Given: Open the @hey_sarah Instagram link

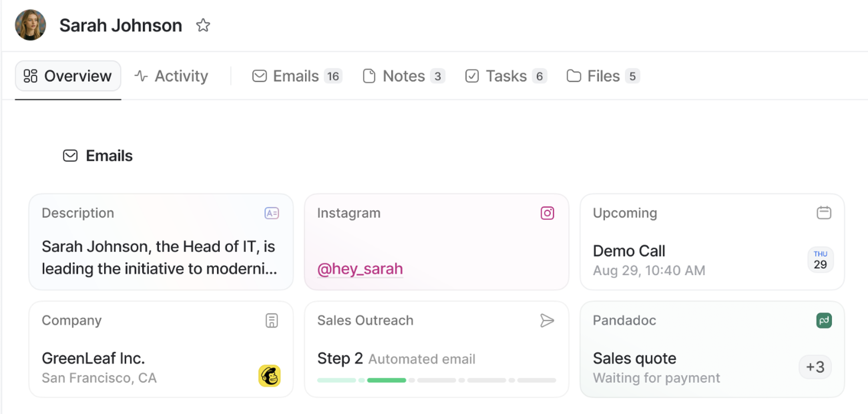Looking at the screenshot, I should click(360, 269).
